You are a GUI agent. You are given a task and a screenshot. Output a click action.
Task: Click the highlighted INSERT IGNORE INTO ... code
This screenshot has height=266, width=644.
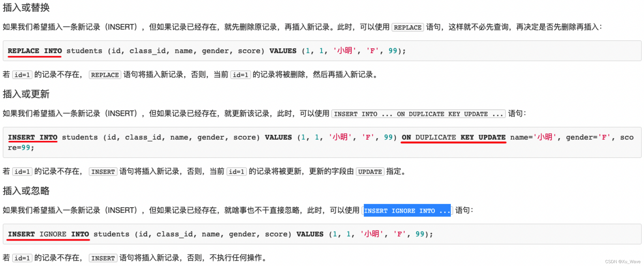coord(407,211)
